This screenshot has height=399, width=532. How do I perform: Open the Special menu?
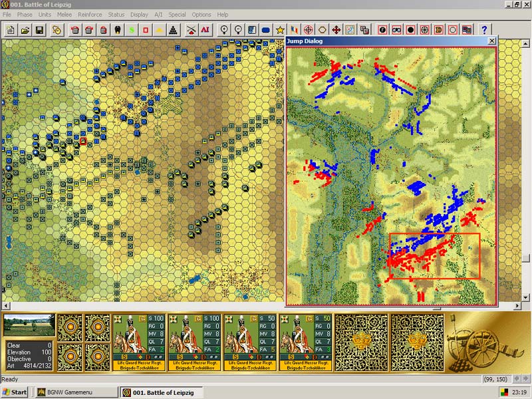click(x=177, y=15)
